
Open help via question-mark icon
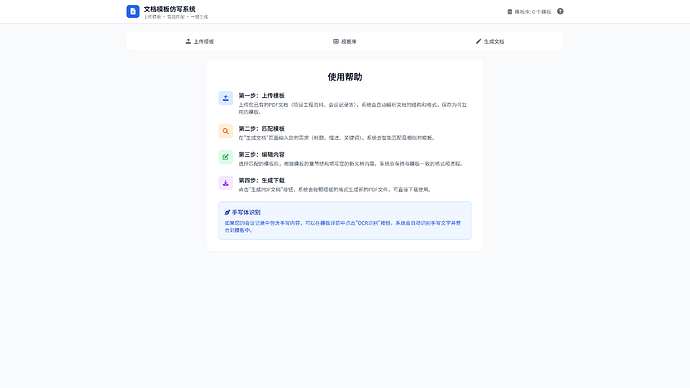pos(560,11)
